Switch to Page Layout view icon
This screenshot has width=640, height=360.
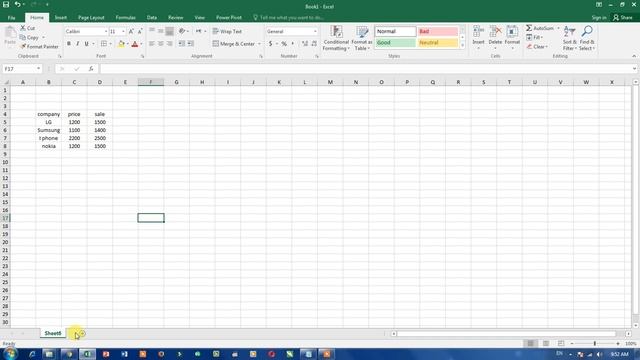click(546, 344)
